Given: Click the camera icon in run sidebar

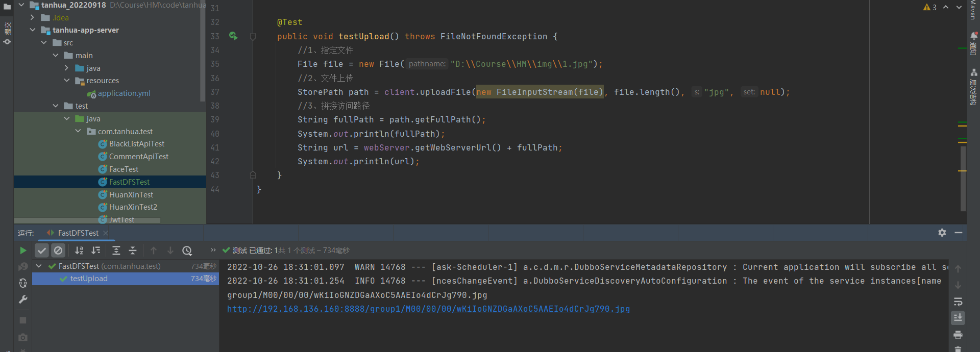Looking at the screenshot, I should point(23,337).
